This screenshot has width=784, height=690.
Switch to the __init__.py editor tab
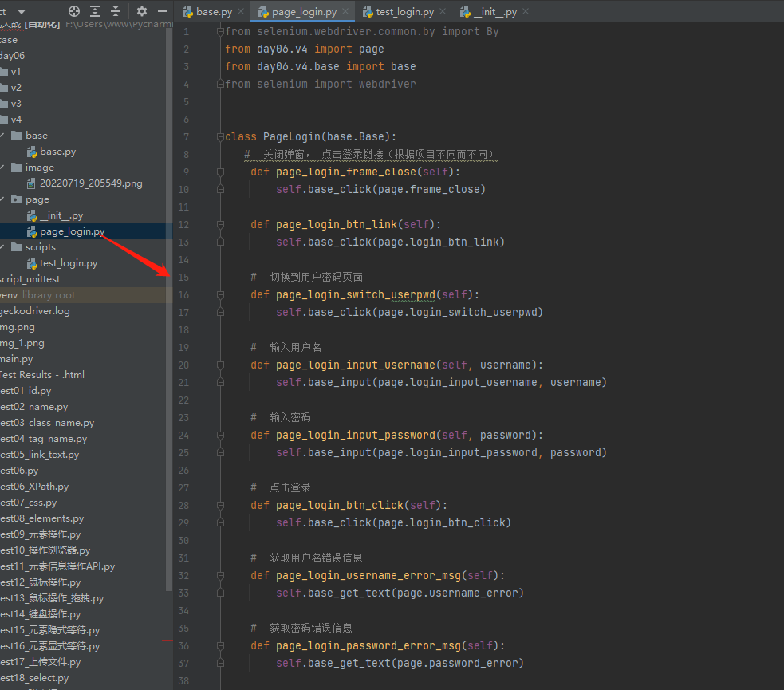point(494,12)
